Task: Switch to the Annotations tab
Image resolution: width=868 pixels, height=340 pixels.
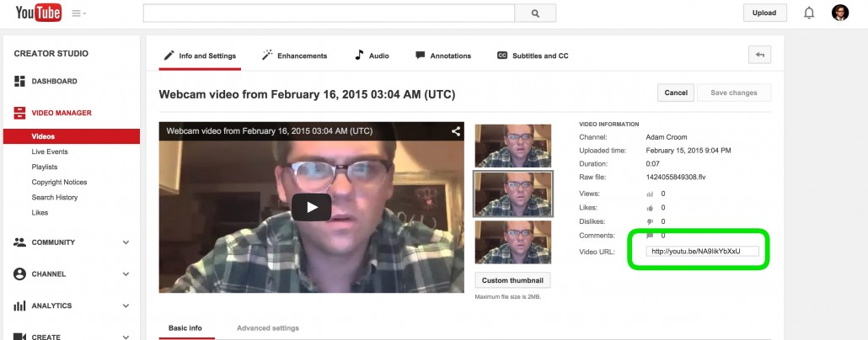Action: coord(443,56)
